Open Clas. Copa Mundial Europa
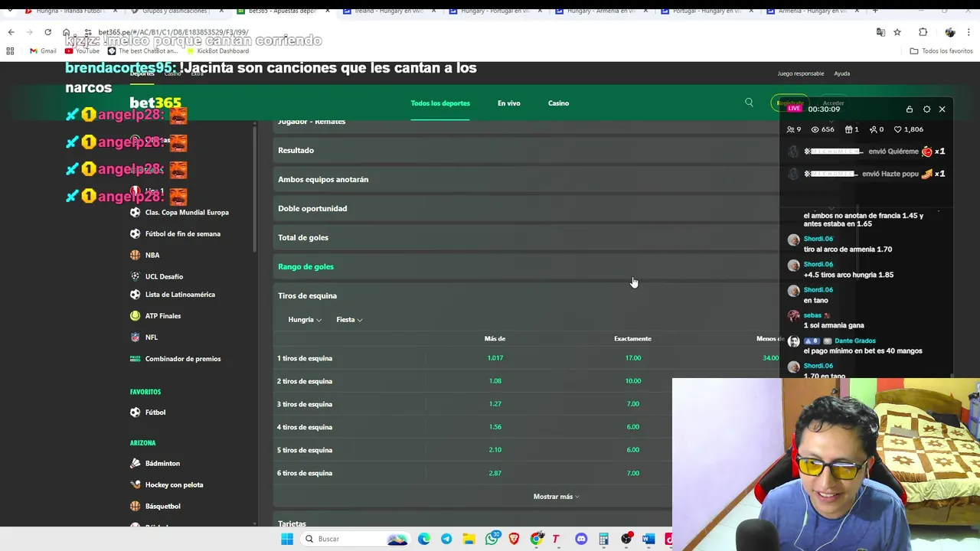Image resolution: width=980 pixels, height=551 pixels. (187, 212)
